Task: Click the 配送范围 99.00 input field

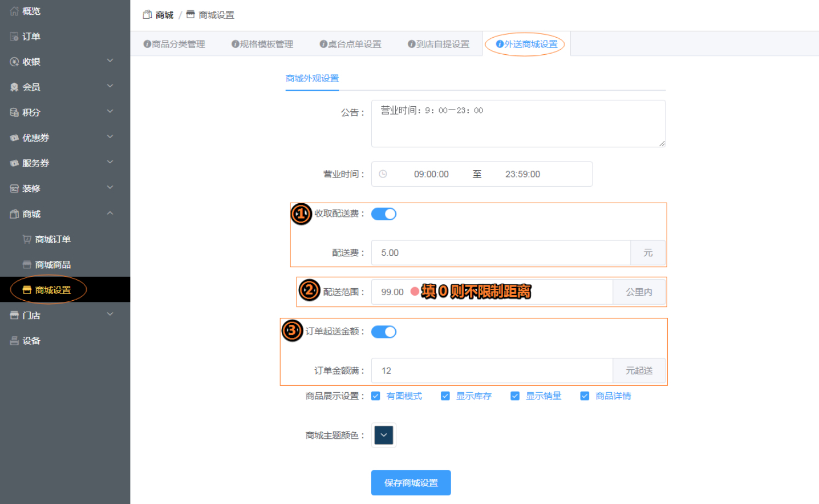Action: (x=492, y=292)
